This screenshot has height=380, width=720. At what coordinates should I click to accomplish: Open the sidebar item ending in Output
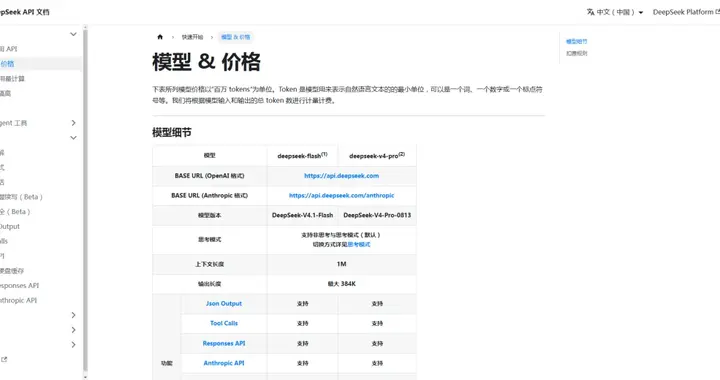pos(10,226)
